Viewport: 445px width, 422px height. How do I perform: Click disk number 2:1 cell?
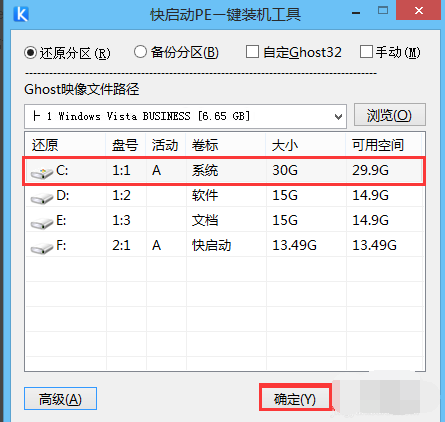click(x=121, y=245)
